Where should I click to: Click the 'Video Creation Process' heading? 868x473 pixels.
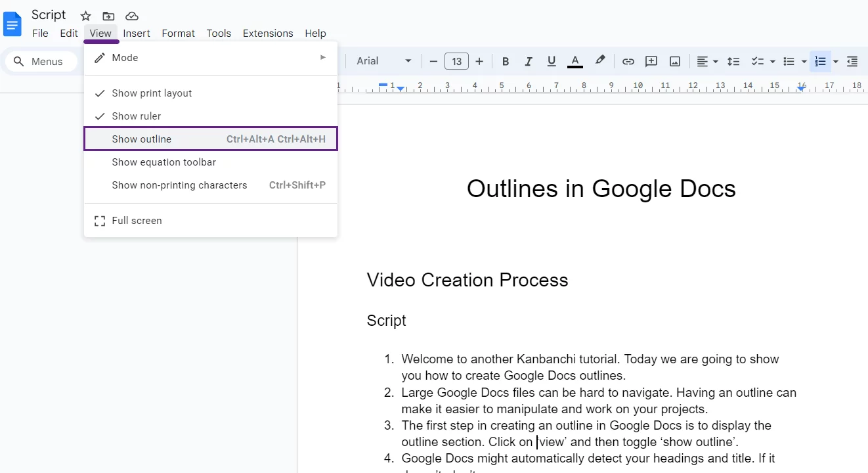(x=467, y=280)
